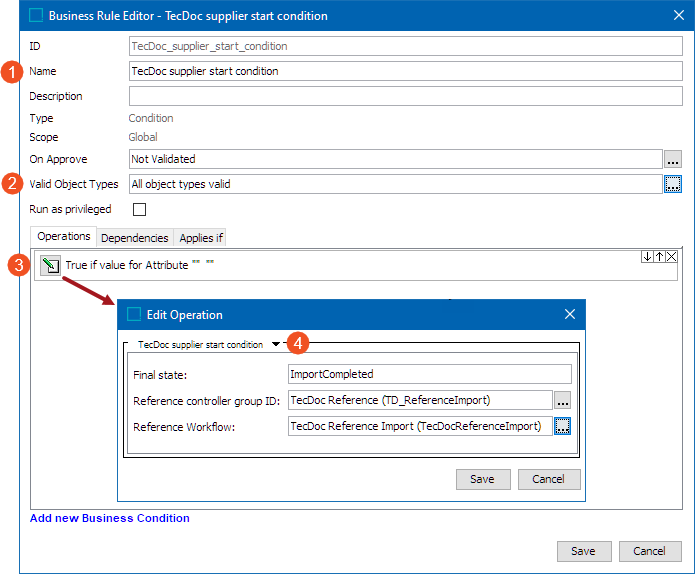Open the edit operation pencil icon

pos(51,265)
